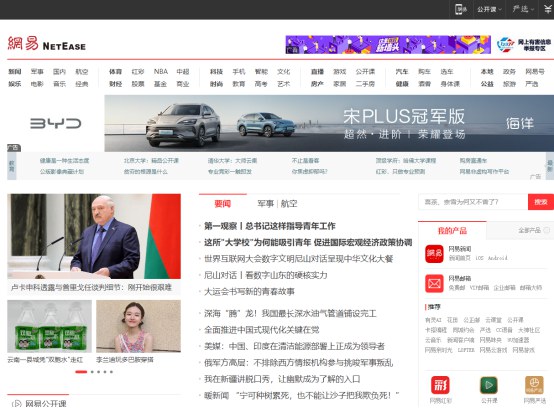Open the 网上有害信息举报专区 badge
The image size is (554, 408).
pyautogui.click(x=524, y=45)
